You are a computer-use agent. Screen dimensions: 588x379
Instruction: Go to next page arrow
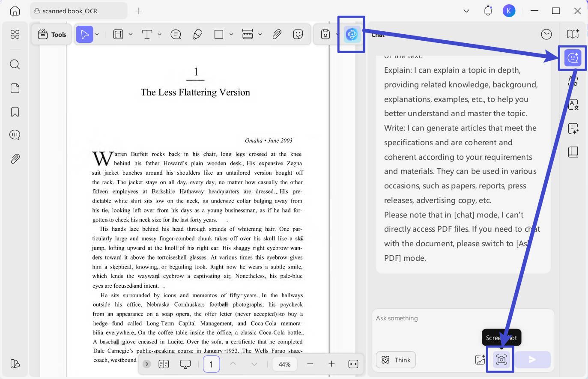(x=254, y=364)
